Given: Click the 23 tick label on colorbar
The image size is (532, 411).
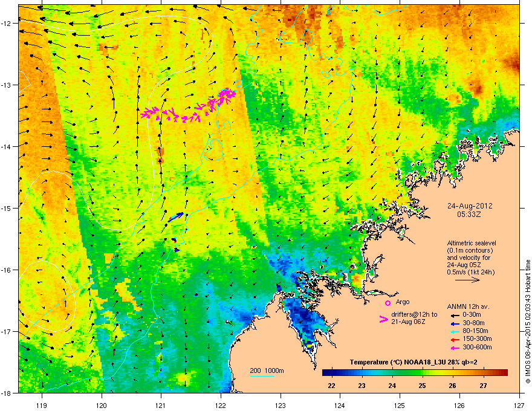Looking at the screenshot, I should pos(362,386).
